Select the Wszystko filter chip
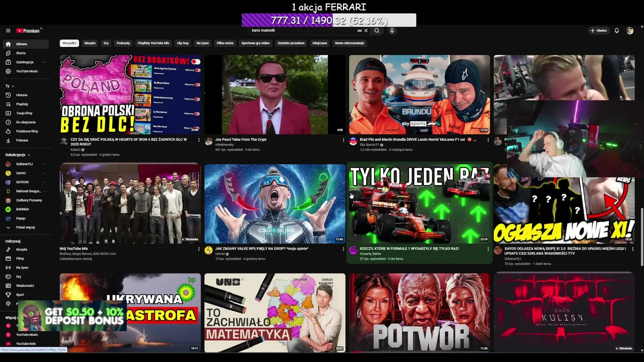Image resolution: width=644 pixels, height=362 pixels. pos(69,43)
